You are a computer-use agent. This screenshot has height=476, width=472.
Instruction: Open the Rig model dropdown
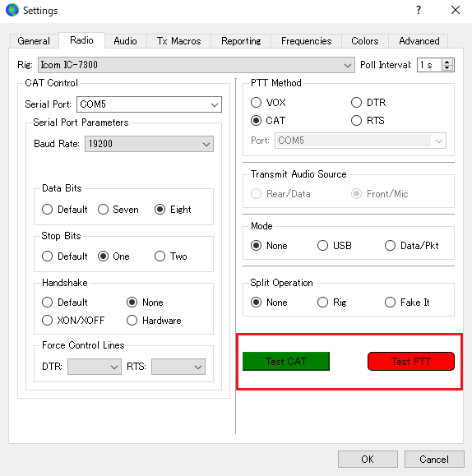click(x=197, y=65)
